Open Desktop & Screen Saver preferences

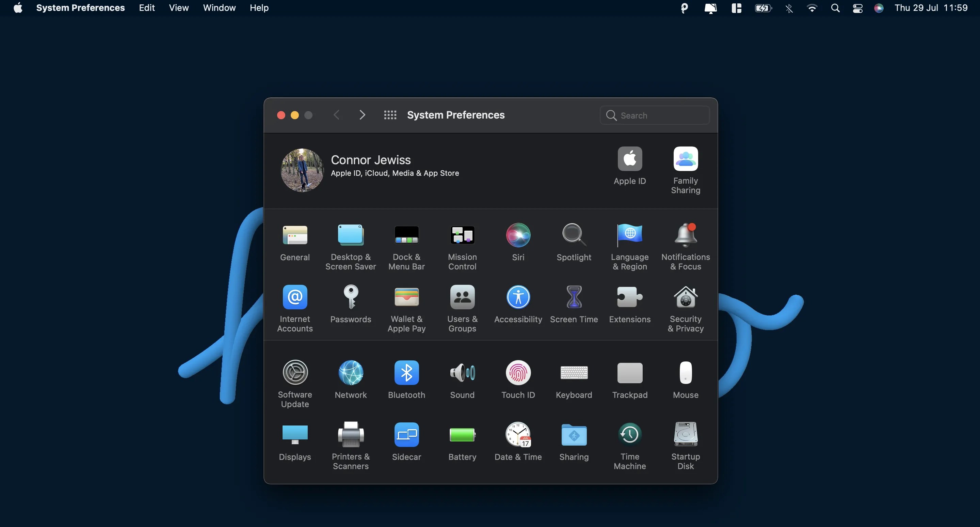point(350,246)
